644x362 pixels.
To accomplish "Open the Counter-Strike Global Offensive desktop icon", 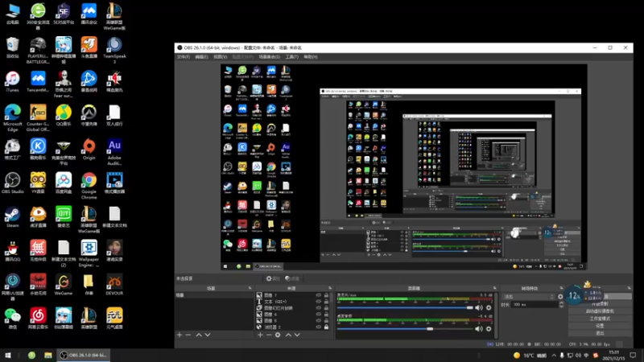I will click(x=38, y=117).
